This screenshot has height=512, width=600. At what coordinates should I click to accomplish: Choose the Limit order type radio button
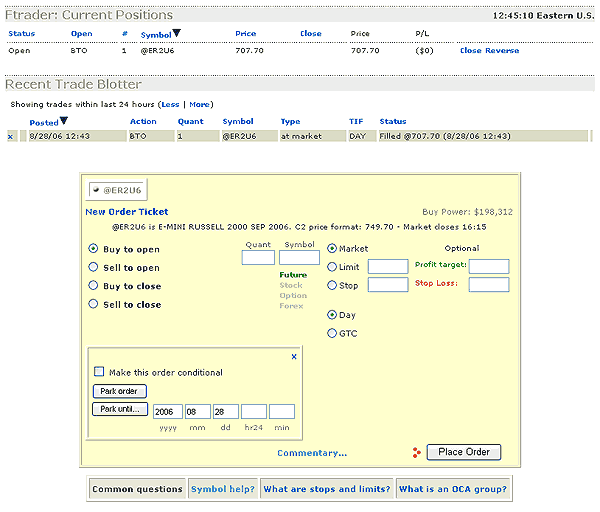click(x=333, y=266)
